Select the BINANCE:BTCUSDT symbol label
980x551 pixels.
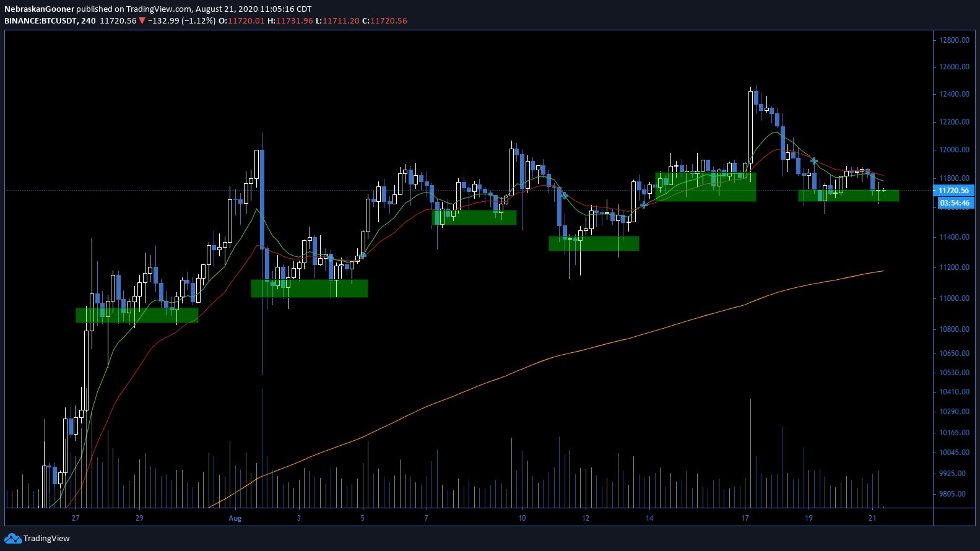(x=41, y=20)
